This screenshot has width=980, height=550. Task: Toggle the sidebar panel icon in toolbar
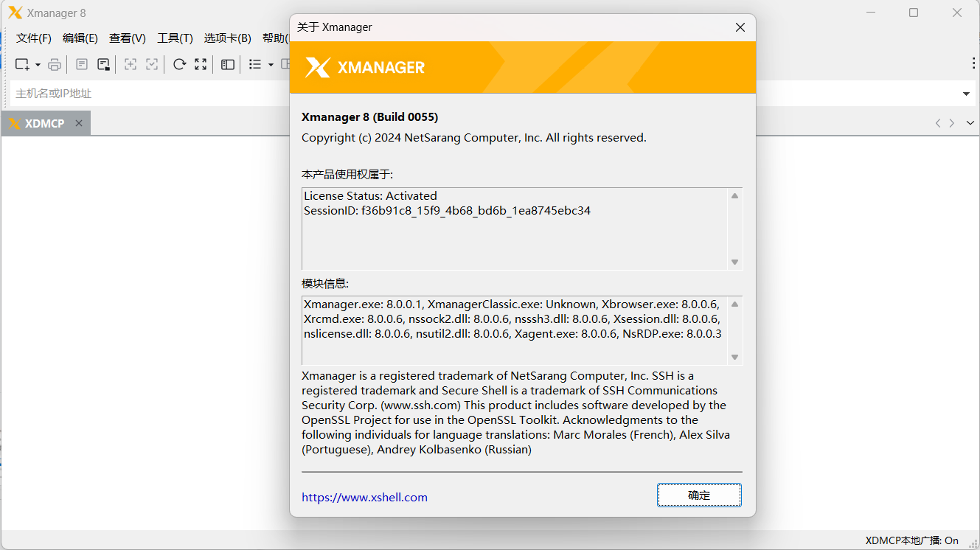(x=228, y=65)
